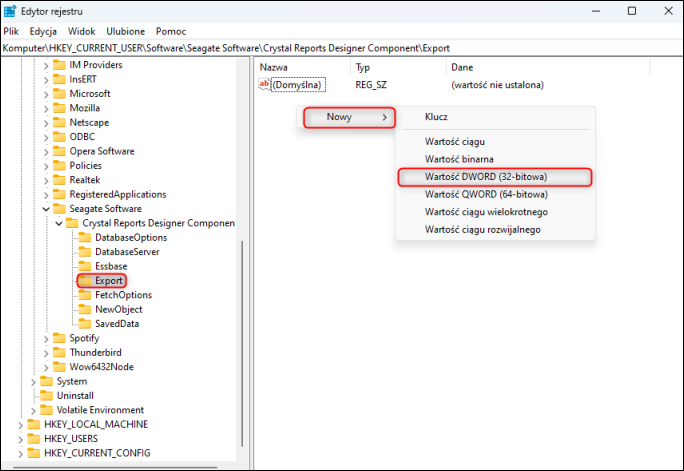Click the Microsoft folder icon

59,94
